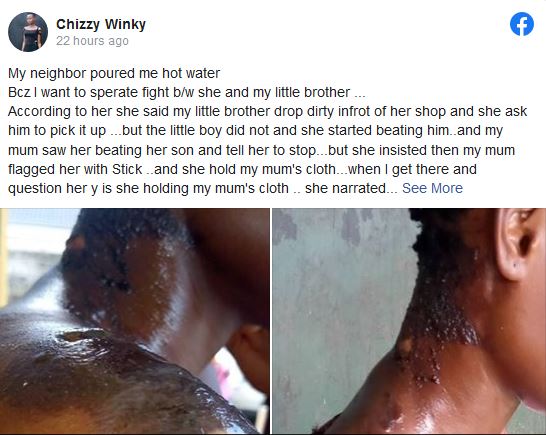The width and height of the screenshot is (546, 435).
Task: Open the left burn injury photo
Action: [134, 321]
